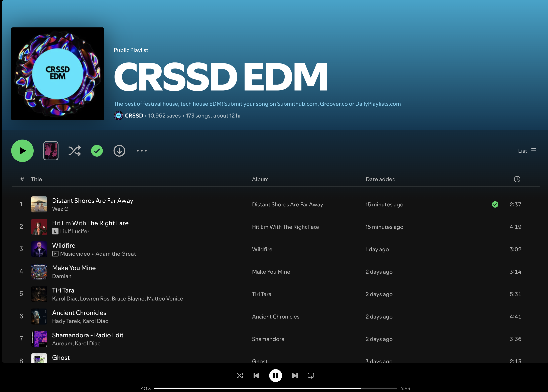Toggle repeat in the bottom player bar

tap(311, 376)
